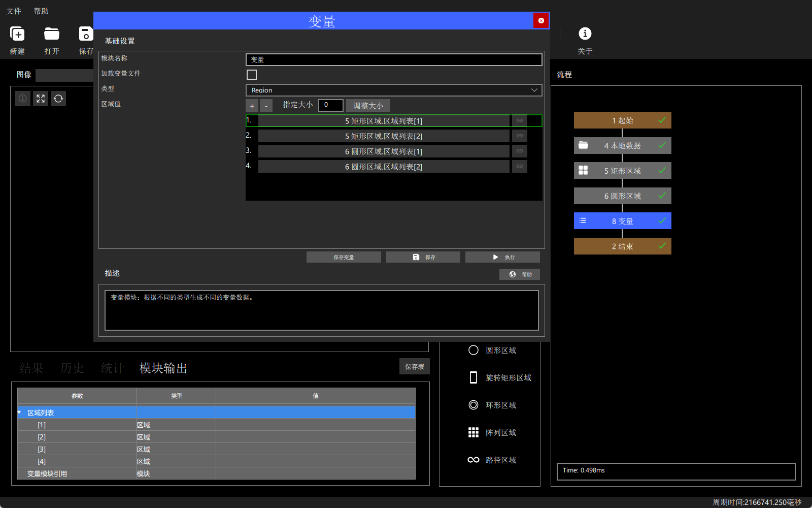Toggle the 加载变量文件 checkbox
The height and width of the screenshot is (508, 812).
pyautogui.click(x=252, y=75)
